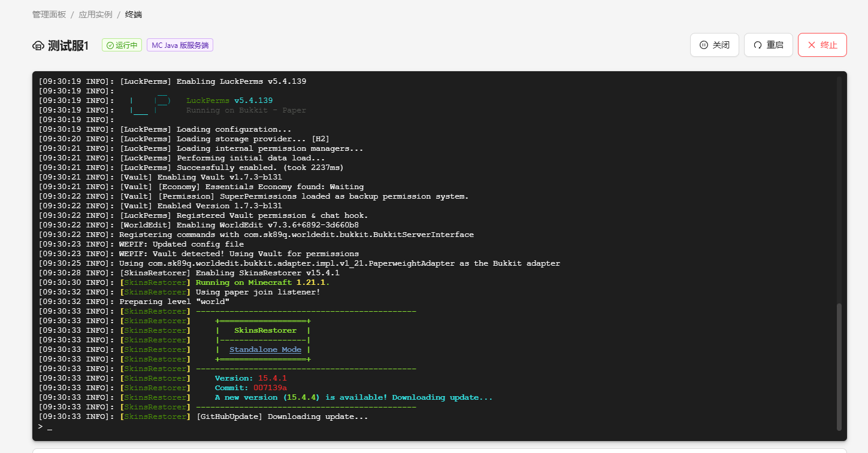Click the 测试服1 instance title

68,46
